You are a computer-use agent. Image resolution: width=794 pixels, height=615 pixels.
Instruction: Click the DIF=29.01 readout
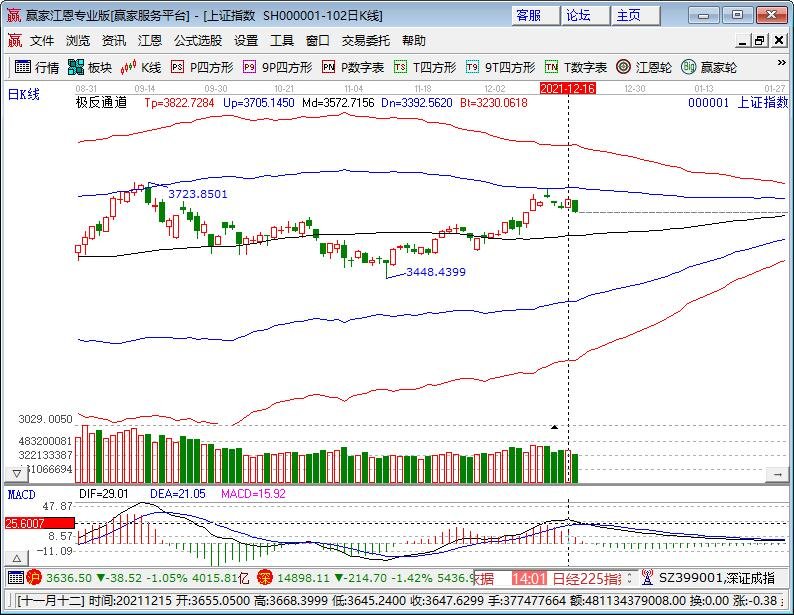(x=104, y=494)
